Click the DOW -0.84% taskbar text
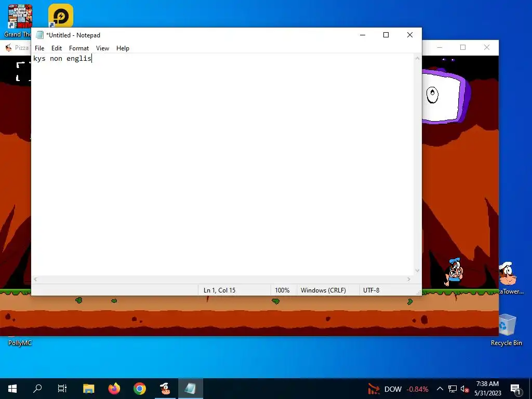 click(406, 389)
